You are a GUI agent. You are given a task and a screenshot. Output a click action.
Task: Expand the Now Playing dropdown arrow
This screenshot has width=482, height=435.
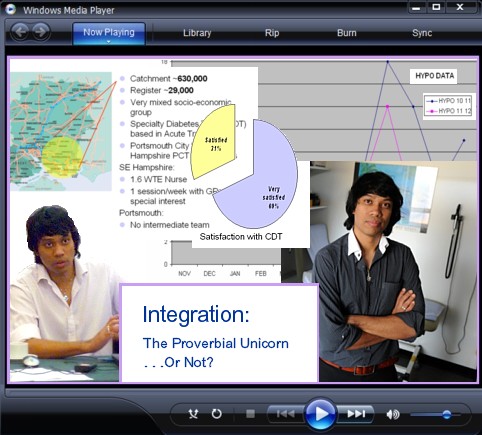point(109,42)
